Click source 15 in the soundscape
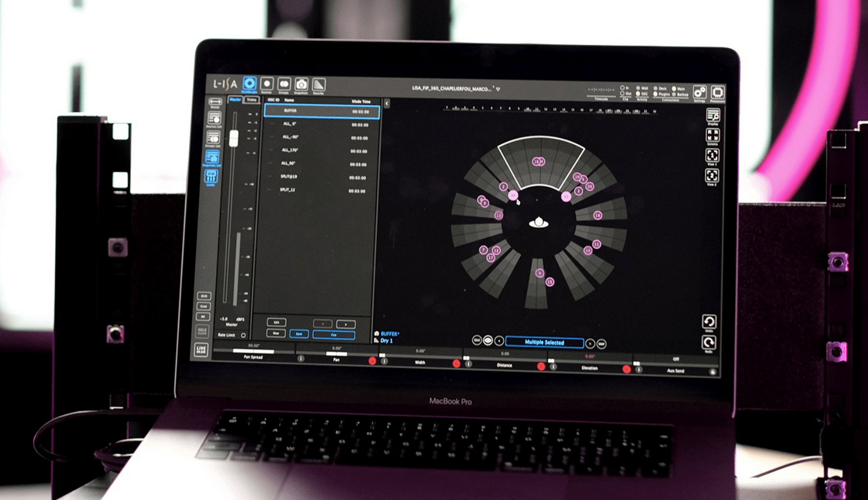The image size is (868, 500). (x=549, y=282)
